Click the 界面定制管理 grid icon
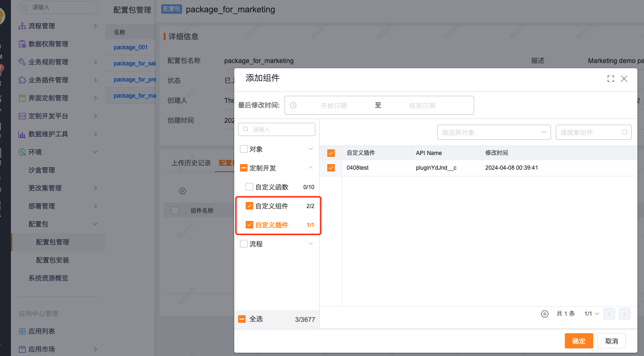This screenshot has width=644, height=356. click(x=22, y=98)
